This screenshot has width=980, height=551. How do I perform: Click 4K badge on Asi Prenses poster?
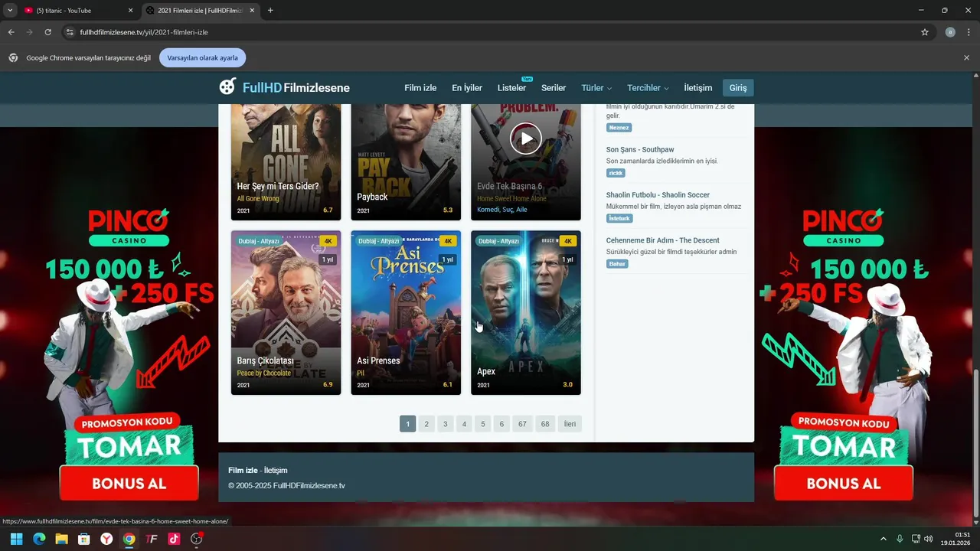coord(448,241)
